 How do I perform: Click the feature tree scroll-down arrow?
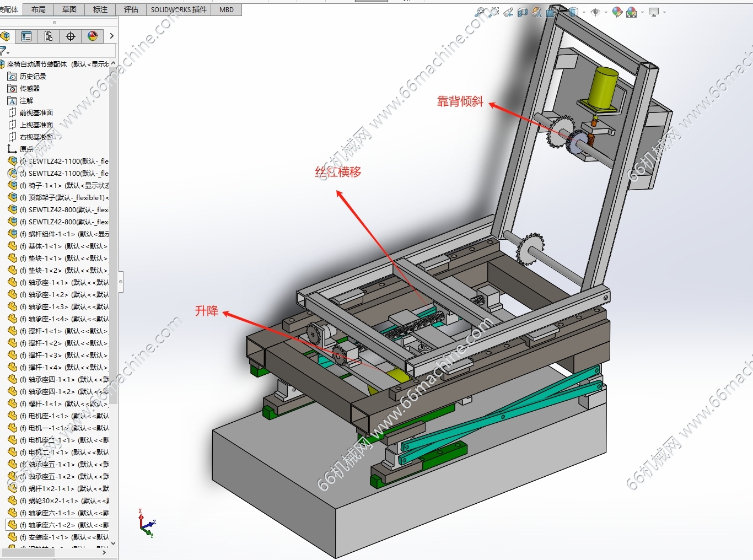[114, 543]
